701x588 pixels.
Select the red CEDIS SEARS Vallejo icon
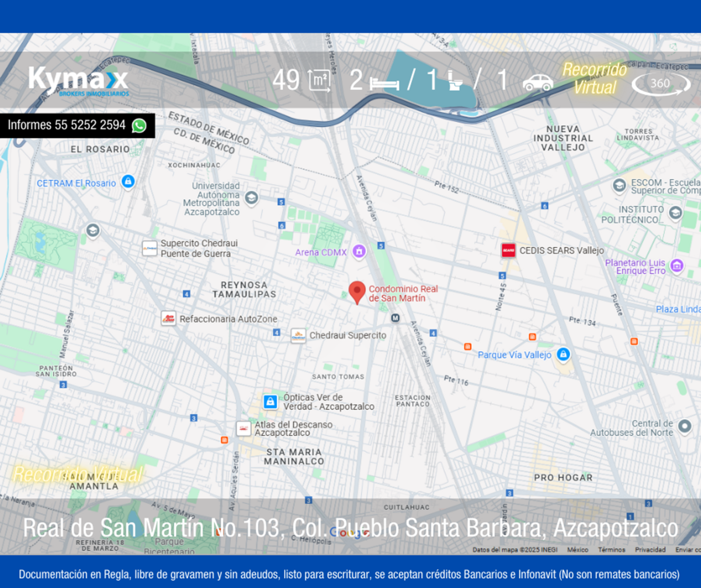[509, 251]
